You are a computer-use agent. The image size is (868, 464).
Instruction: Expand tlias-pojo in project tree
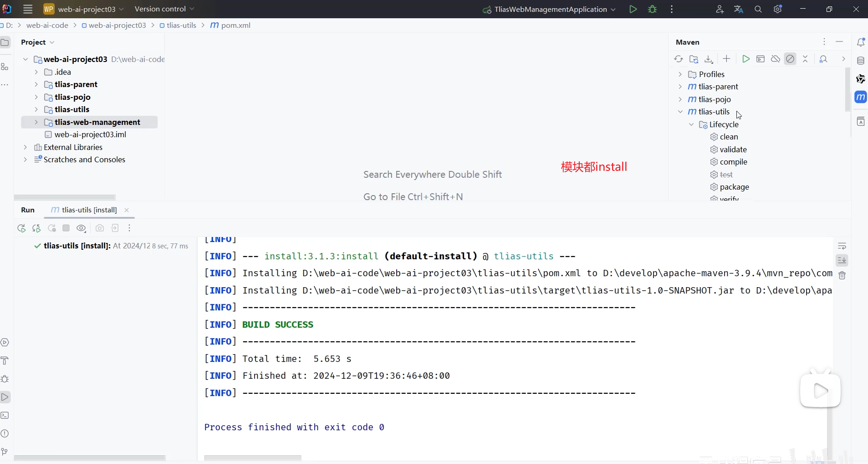click(36, 97)
